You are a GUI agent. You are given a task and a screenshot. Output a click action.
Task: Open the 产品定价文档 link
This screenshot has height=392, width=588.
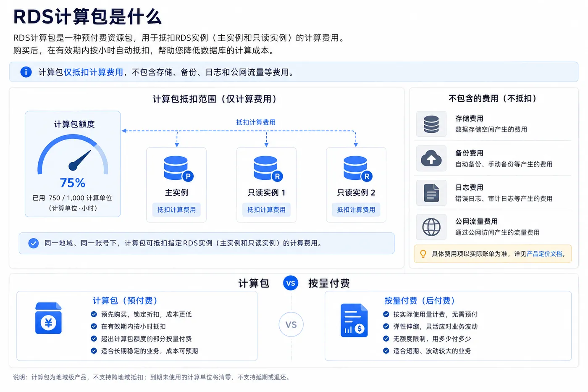click(x=544, y=254)
